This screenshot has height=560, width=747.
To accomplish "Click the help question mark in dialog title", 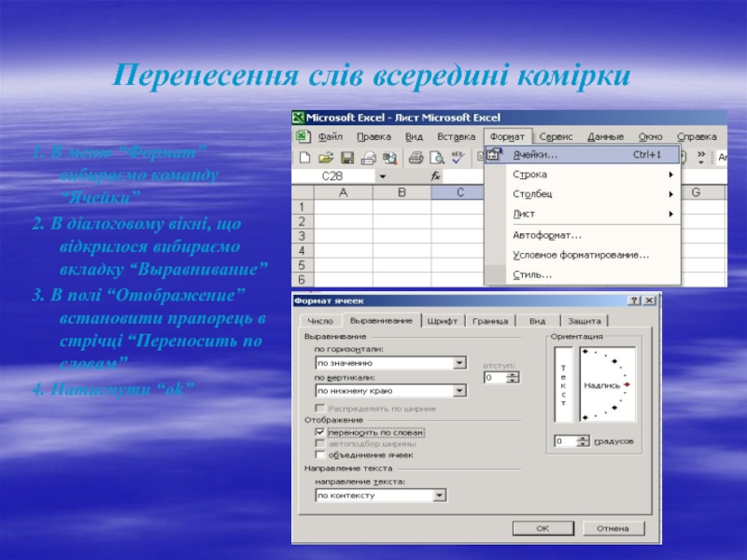I will 635,301.
